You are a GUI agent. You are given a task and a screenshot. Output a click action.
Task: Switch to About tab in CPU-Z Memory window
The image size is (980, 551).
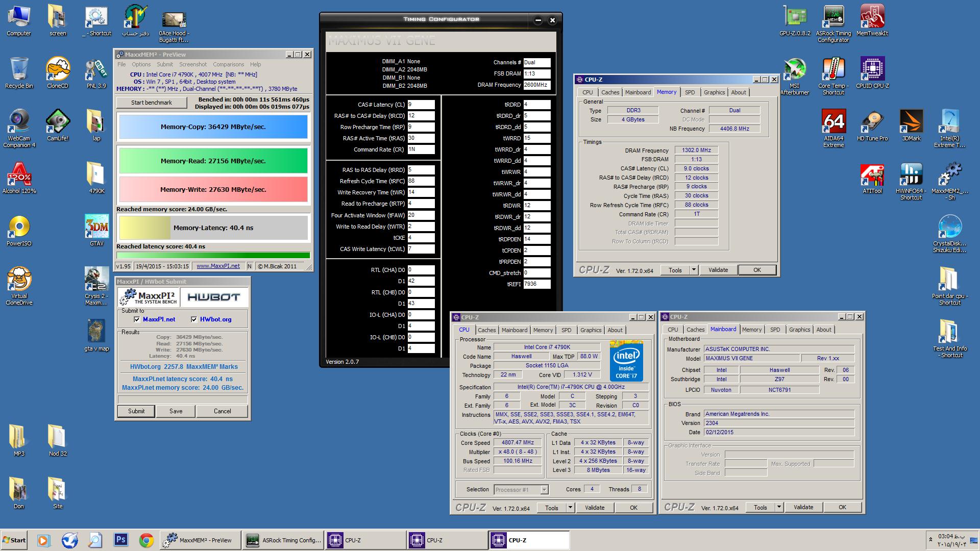pyautogui.click(x=738, y=92)
